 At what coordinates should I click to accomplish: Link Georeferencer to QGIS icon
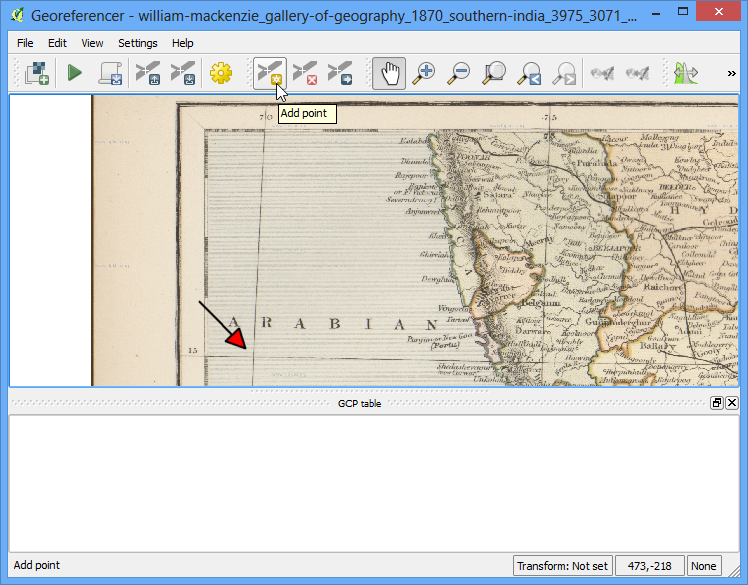click(x=602, y=73)
